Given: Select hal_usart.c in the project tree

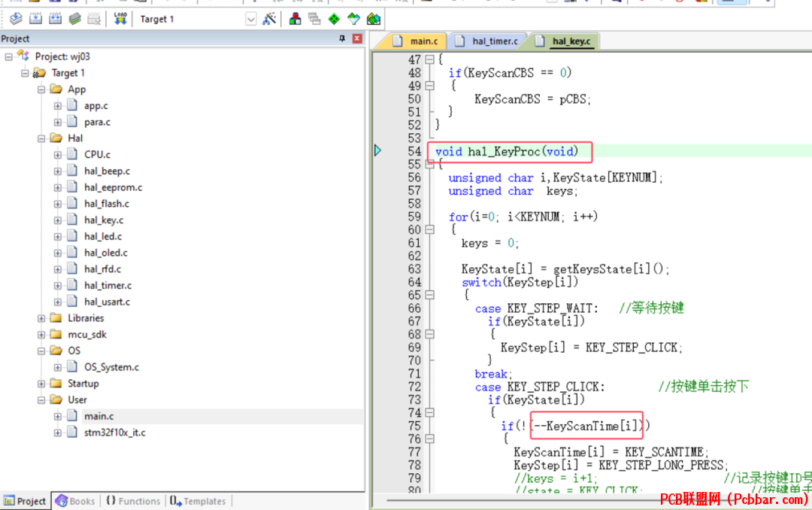Looking at the screenshot, I should coord(108,302).
